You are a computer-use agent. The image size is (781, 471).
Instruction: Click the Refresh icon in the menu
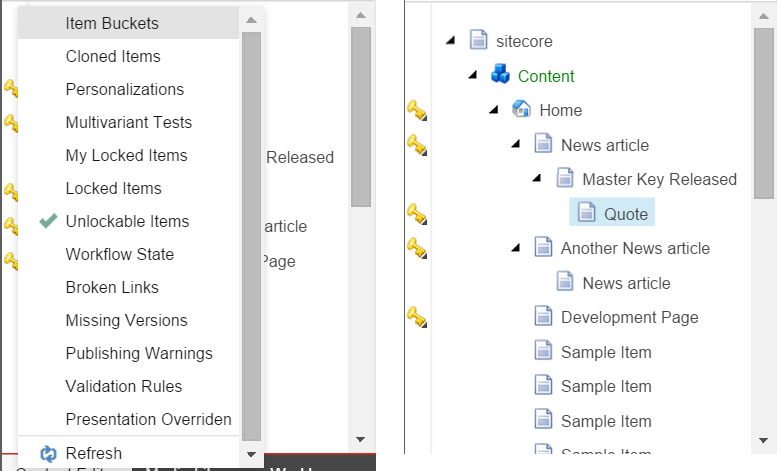click(49, 454)
